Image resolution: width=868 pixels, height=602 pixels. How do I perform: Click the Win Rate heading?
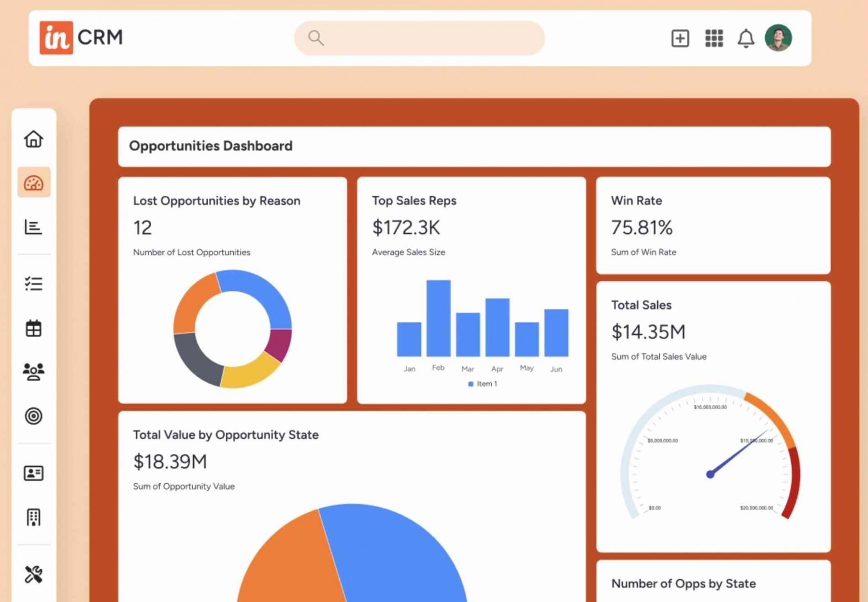coord(636,201)
